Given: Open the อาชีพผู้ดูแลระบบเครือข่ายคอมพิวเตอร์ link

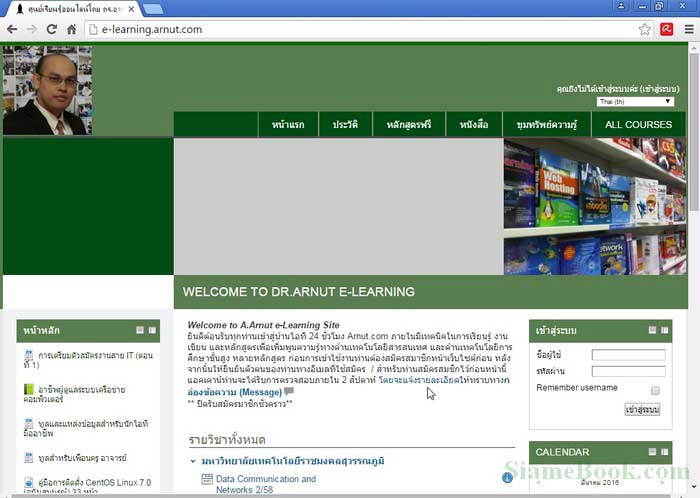Looking at the screenshot, I should [x=75, y=394].
